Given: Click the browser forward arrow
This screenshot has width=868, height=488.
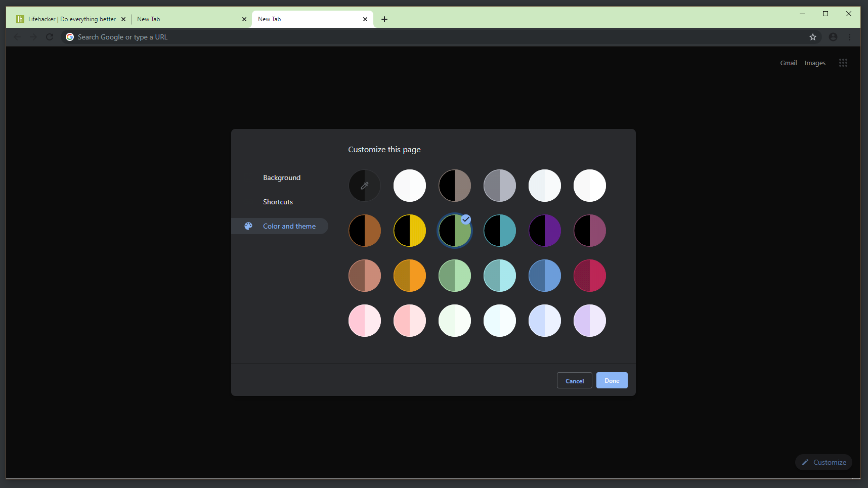Looking at the screenshot, I should (33, 37).
